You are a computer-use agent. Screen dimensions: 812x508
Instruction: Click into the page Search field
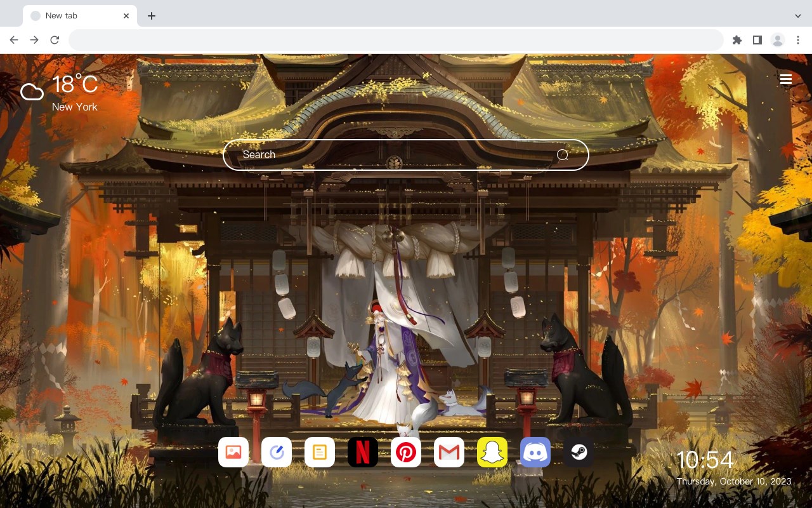point(406,155)
